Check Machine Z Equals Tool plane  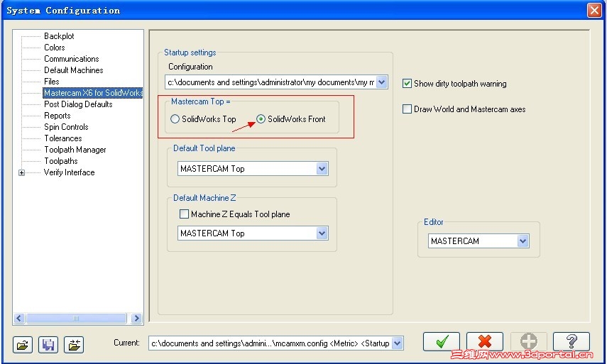pyautogui.click(x=185, y=214)
